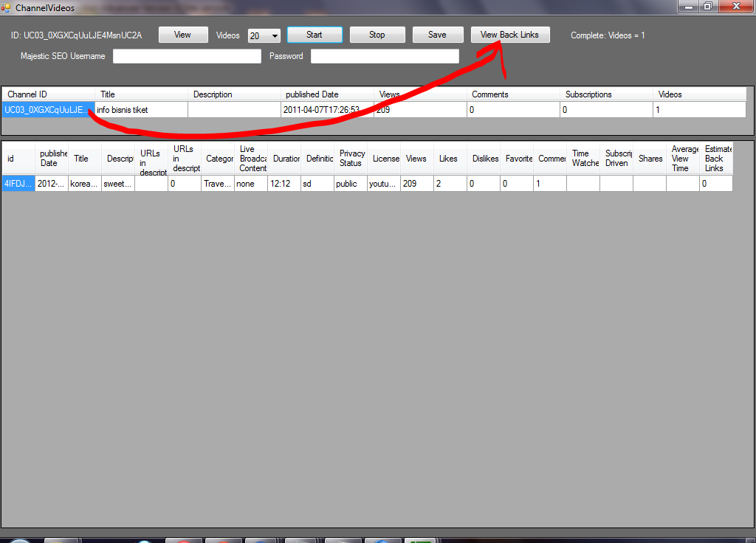Click the Definitic column header

(317, 159)
